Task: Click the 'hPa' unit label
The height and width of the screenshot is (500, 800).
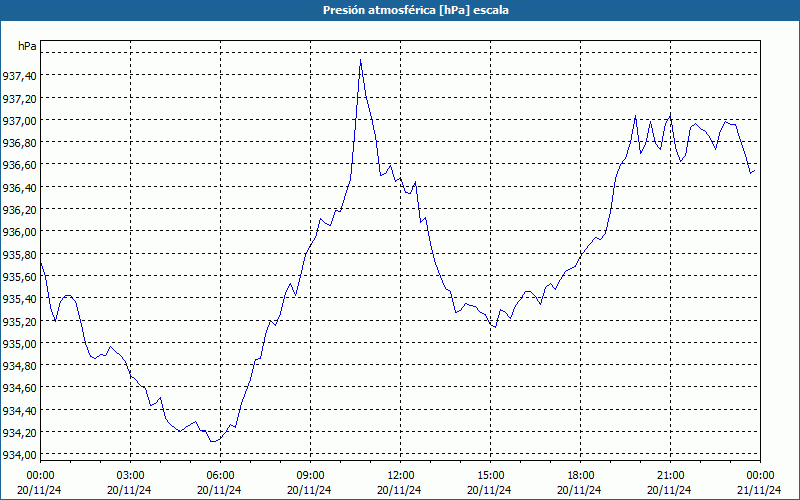Action: (x=27, y=46)
